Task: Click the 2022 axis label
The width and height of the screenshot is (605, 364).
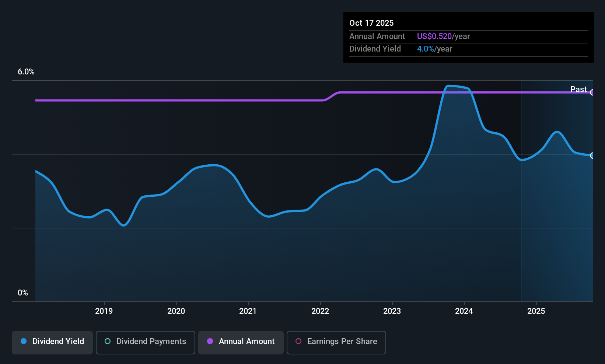Action: coord(320,311)
